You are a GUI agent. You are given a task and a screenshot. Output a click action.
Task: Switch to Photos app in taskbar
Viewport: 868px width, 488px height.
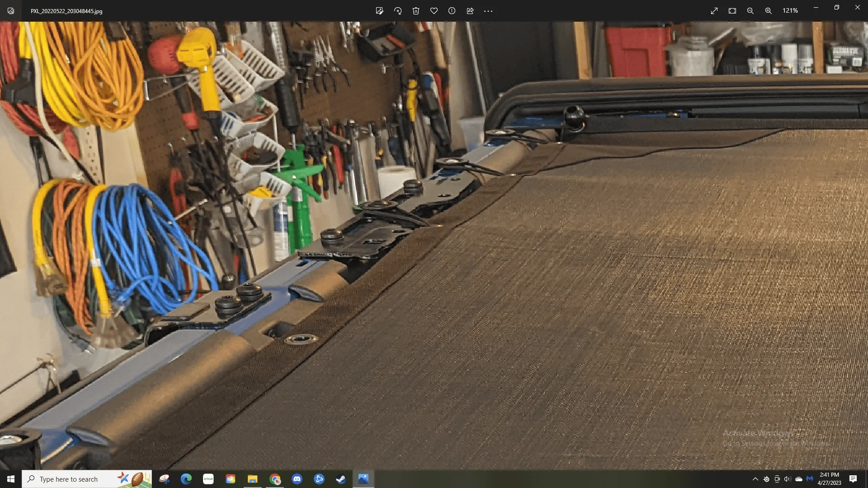click(x=363, y=479)
